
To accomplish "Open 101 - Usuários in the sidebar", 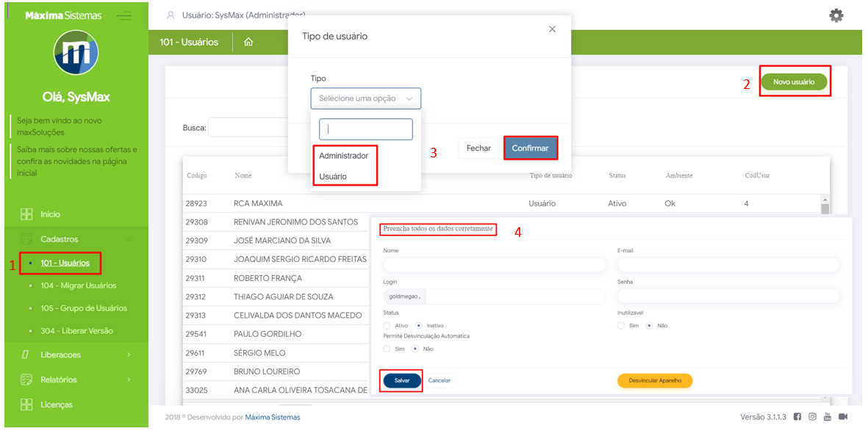I will (x=65, y=263).
